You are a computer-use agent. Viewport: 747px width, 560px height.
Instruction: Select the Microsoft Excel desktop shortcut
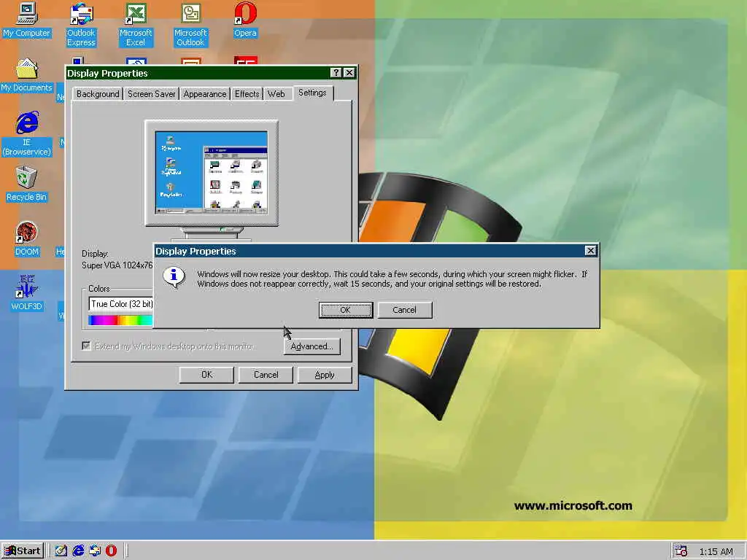pos(136,24)
